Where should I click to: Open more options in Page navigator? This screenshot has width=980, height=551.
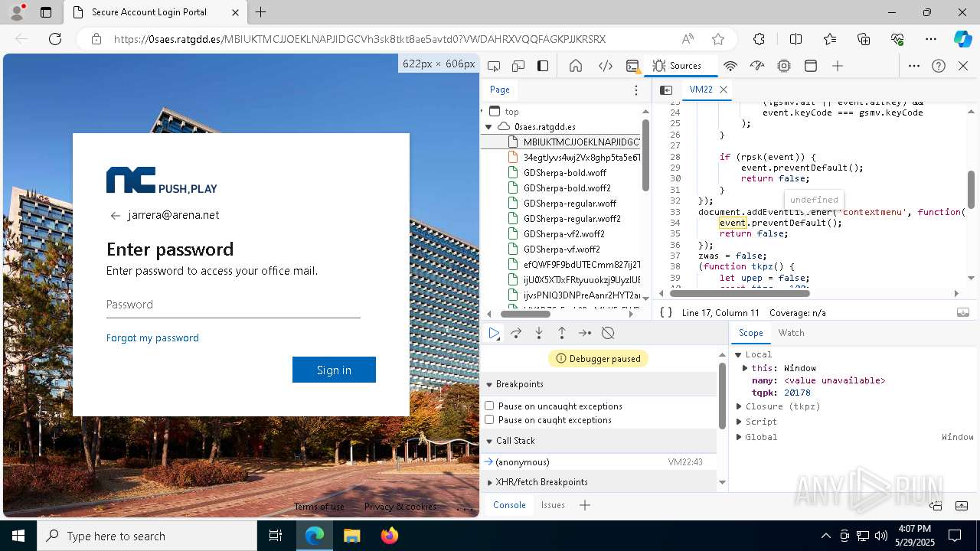(x=635, y=90)
